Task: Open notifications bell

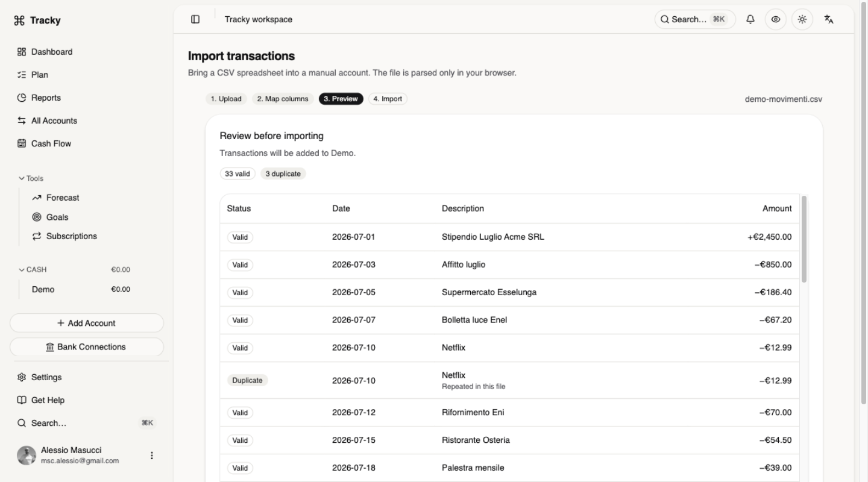Action: coord(750,19)
